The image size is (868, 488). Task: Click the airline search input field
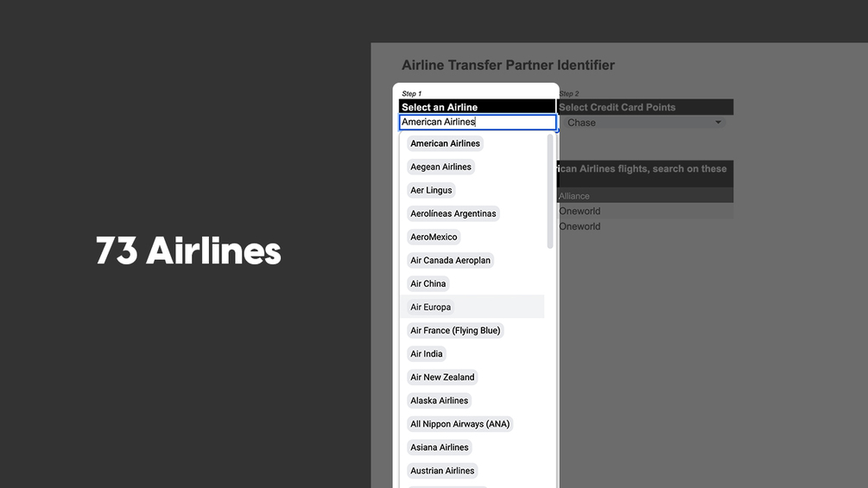477,123
